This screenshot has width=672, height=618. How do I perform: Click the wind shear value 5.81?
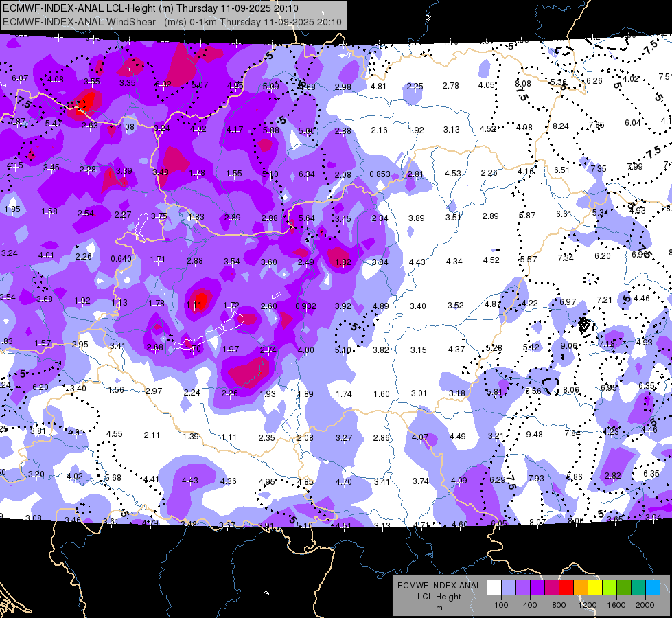point(494,392)
